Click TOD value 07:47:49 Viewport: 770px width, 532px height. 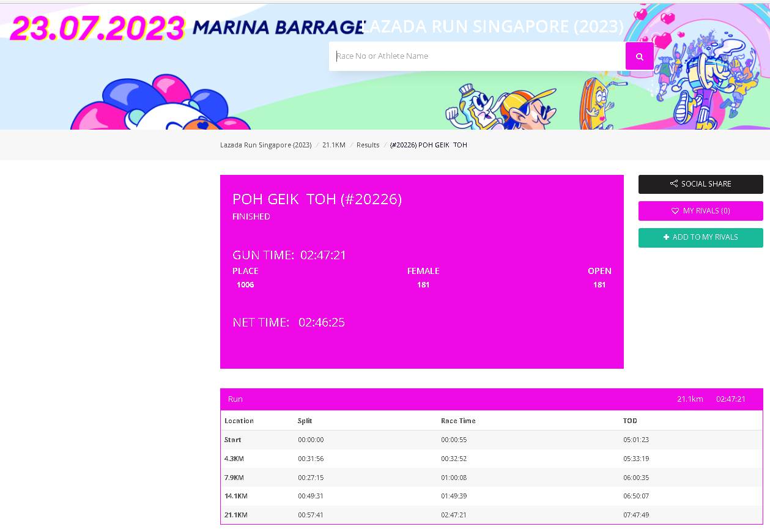pos(636,515)
